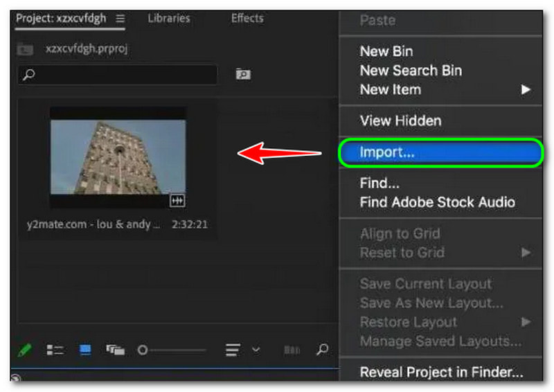Switch to Icon View in project panel

pyautogui.click(x=85, y=350)
